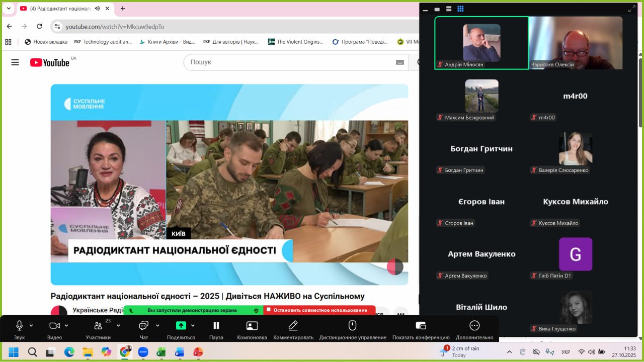Expand video options arrow next to Видео
The image size is (644, 362).
click(66, 326)
